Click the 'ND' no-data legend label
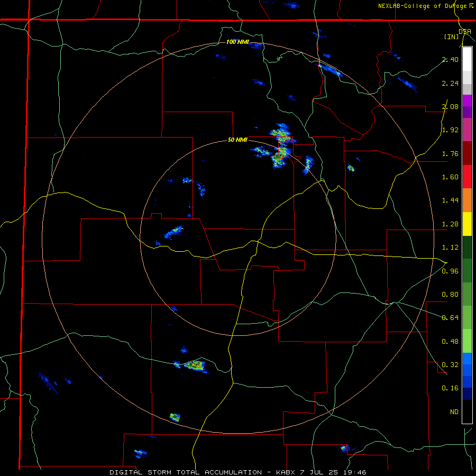Screen dimensions: 476x476 [x=454, y=412]
